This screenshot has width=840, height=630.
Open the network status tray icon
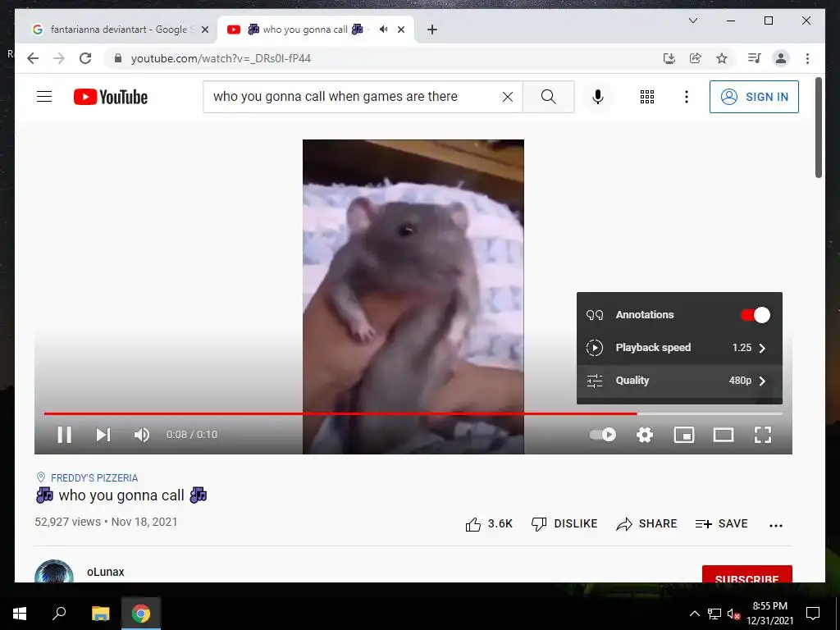[x=714, y=614]
